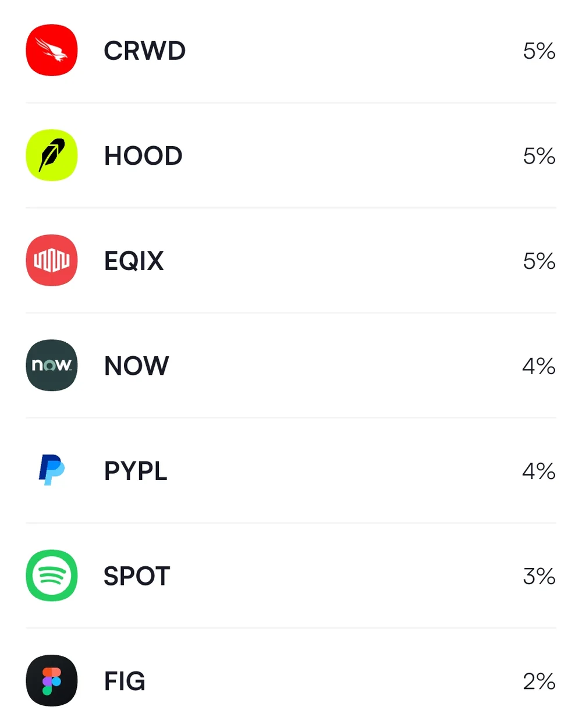Select the 5% weight beside EQIX
The height and width of the screenshot is (728, 582).
(x=539, y=261)
